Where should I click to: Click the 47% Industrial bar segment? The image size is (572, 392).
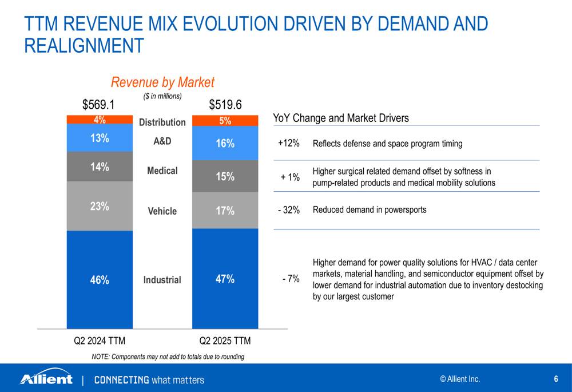click(225, 279)
